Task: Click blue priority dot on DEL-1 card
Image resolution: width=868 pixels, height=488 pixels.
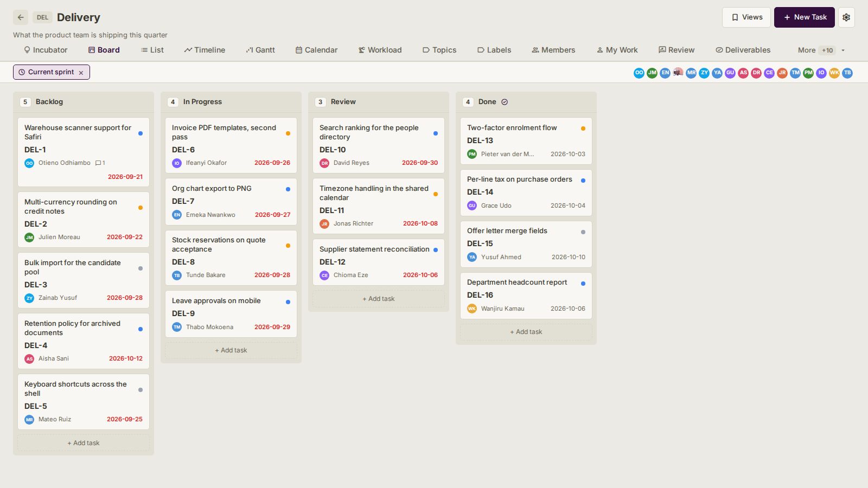Action: coord(141,133)
